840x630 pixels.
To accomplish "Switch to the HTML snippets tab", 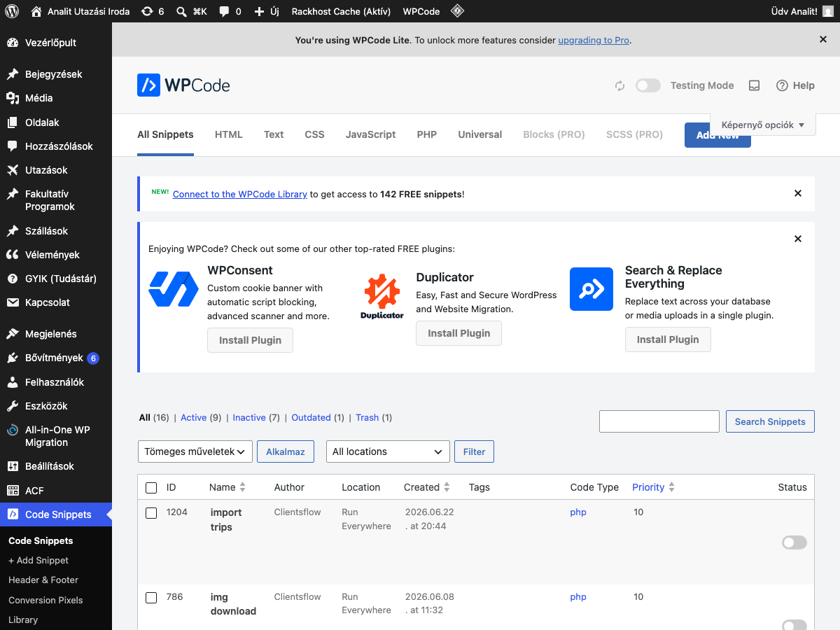I will (229, 134).
